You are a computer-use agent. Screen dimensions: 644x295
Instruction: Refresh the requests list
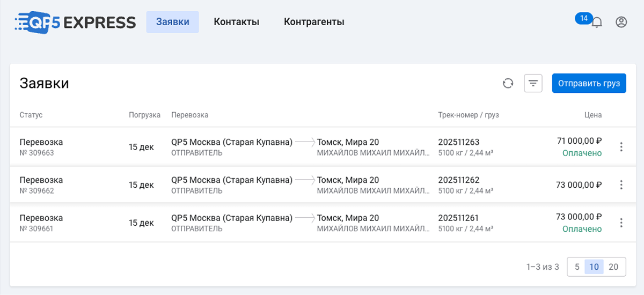[508, 83]
